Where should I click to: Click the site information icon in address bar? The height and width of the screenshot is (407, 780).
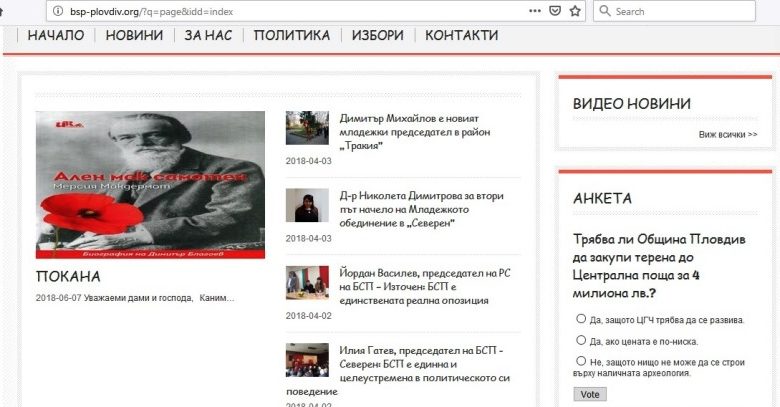[58, 11]
